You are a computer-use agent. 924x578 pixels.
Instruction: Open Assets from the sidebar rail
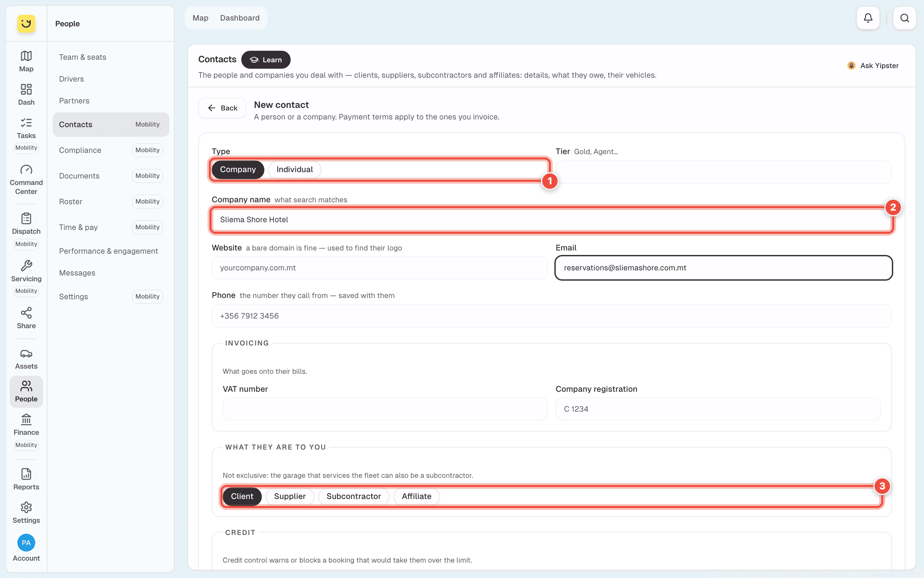(x=26, y=359)
